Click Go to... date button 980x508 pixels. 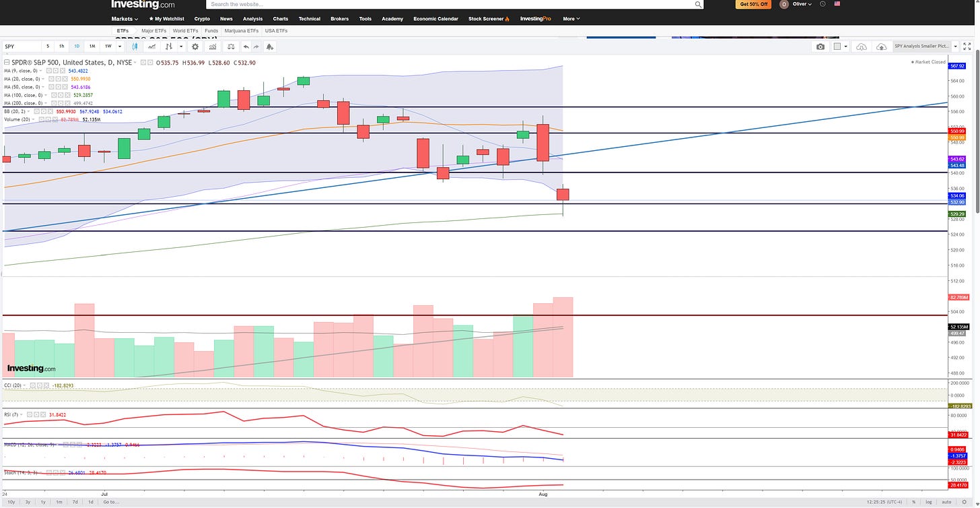[x=110, y=502]
